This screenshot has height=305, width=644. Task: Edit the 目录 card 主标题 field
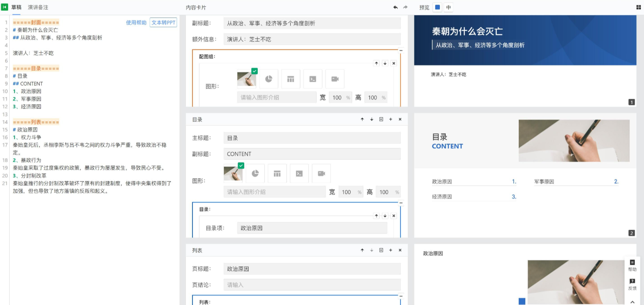(312, 138)
